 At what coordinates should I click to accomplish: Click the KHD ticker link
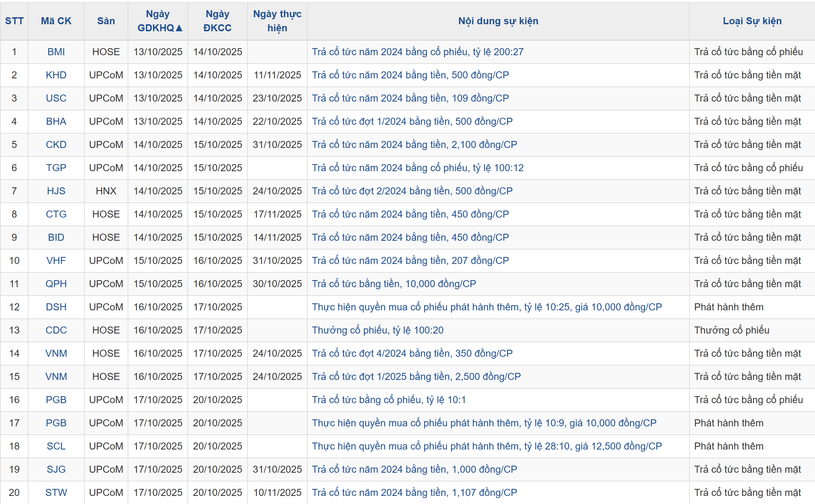pos(56,75)
